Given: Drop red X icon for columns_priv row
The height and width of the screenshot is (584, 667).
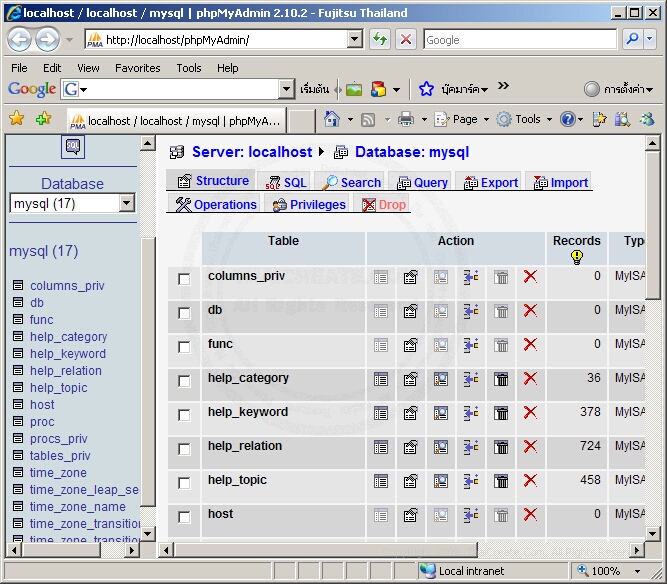Looking at the screenshot, I should click(x=530, y=276).
